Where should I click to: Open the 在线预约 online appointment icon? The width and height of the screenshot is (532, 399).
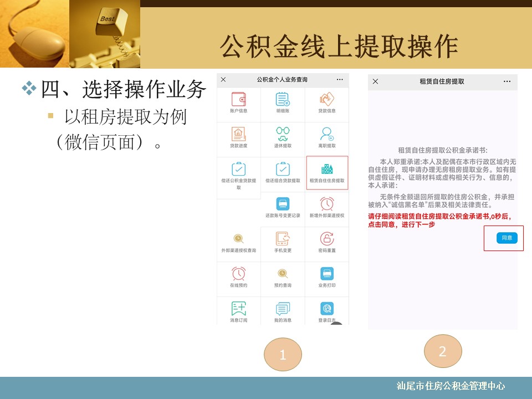click(x=238, y=275)
